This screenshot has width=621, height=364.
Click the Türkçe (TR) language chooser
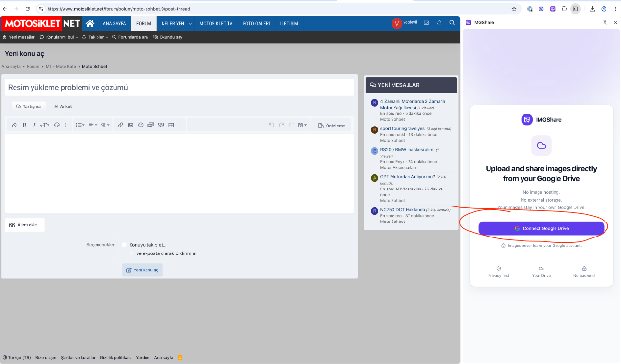(16, 358)
